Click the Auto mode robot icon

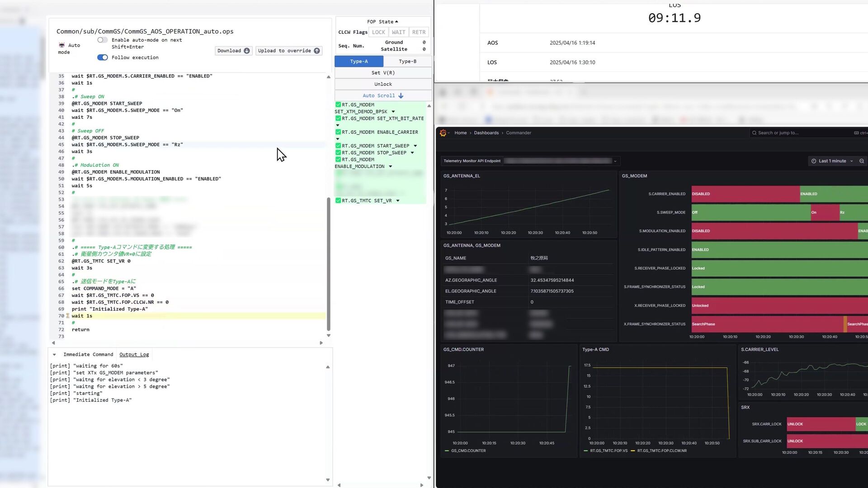click(x=62, y=45)
